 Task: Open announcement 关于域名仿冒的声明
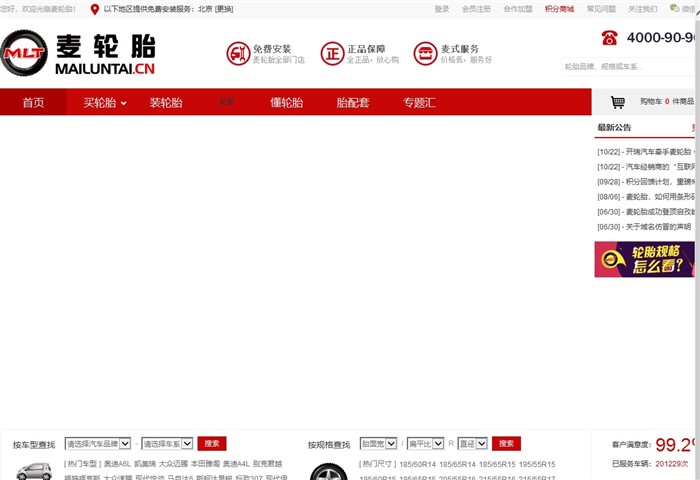[x=644, y=227]
